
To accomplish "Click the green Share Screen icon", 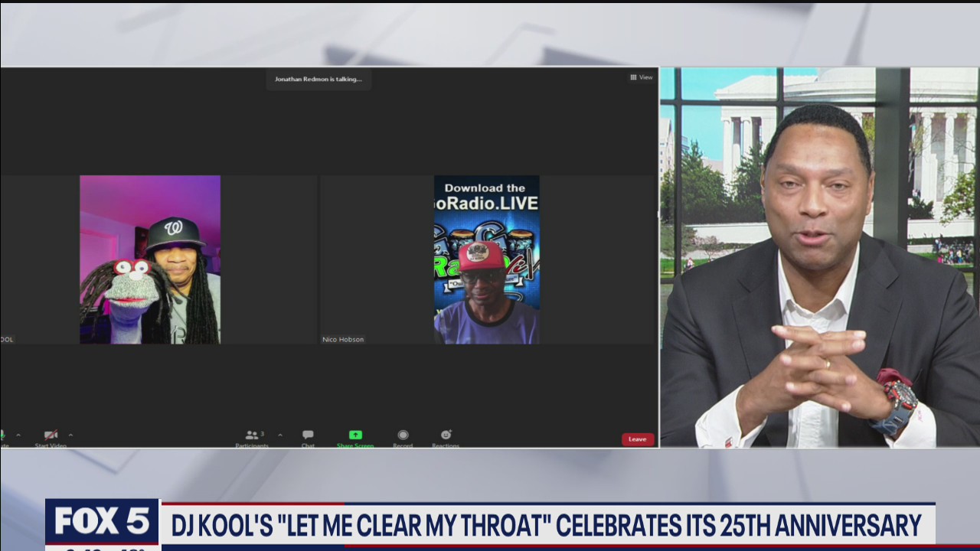I will (355, 435).
